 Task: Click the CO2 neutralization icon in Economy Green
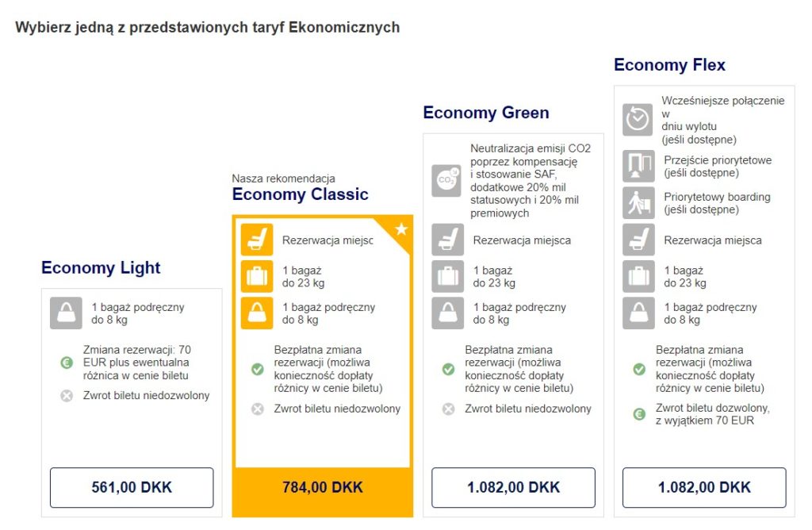[446, 181]
